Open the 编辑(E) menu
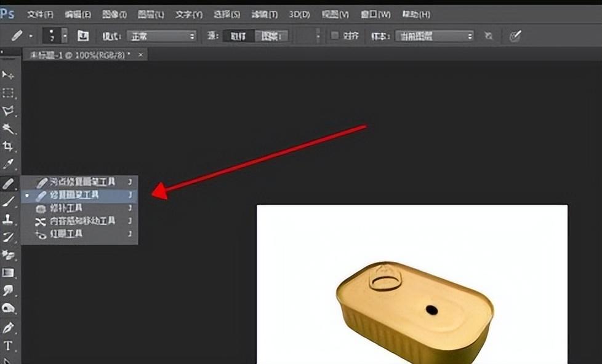Image resolution: width=602 pixels, height=364 pixels. click(78, 15)
